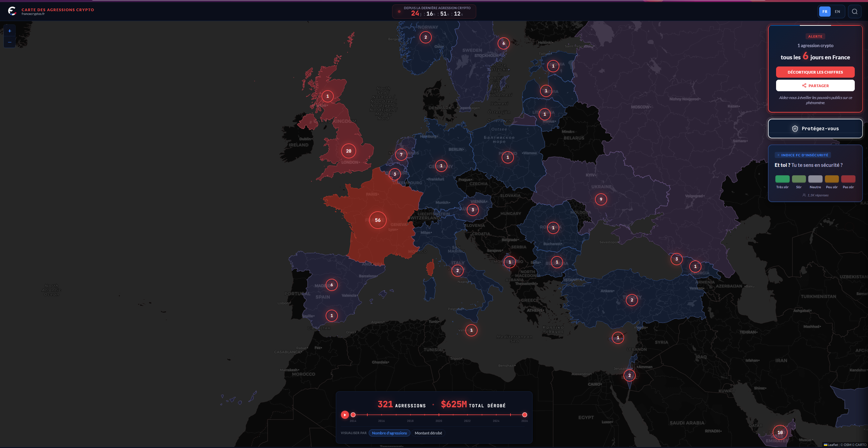Click the Malta marker 1
The image size is (868, 448).
tap(471, 330)
